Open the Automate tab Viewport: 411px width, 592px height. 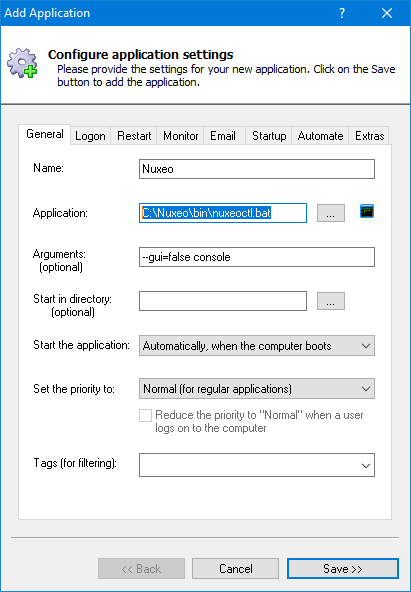tap(320, 136)
